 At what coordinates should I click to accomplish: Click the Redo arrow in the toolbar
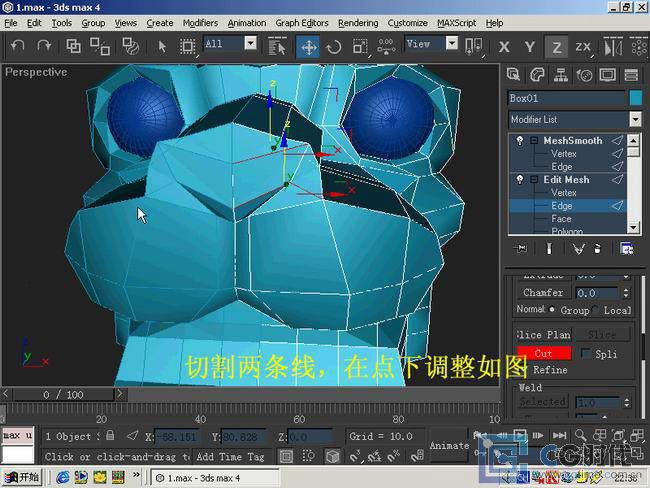tap(44, 46)
